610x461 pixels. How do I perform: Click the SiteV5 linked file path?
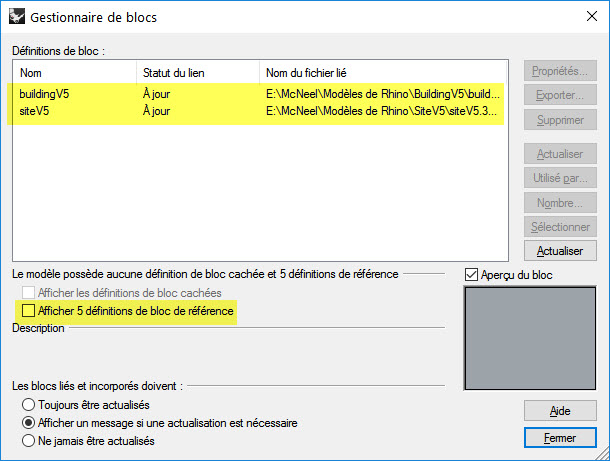(381, 111)
